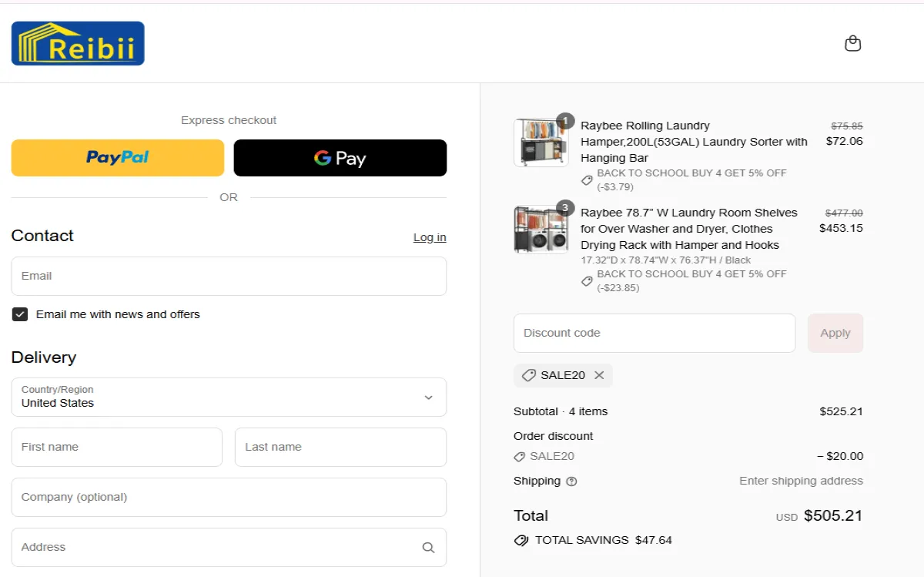Focus the Email input field
The image size is (924, 577).
[x=229, y=276]
